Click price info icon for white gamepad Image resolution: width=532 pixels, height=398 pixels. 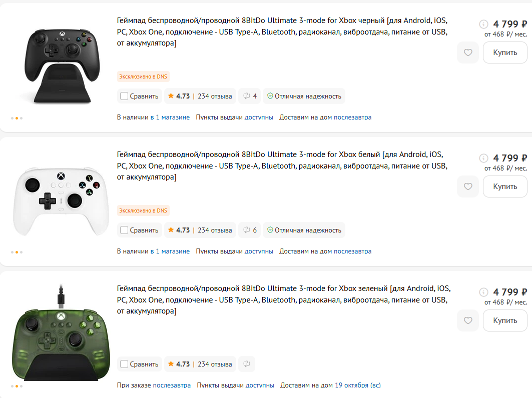tap(483, 158)
